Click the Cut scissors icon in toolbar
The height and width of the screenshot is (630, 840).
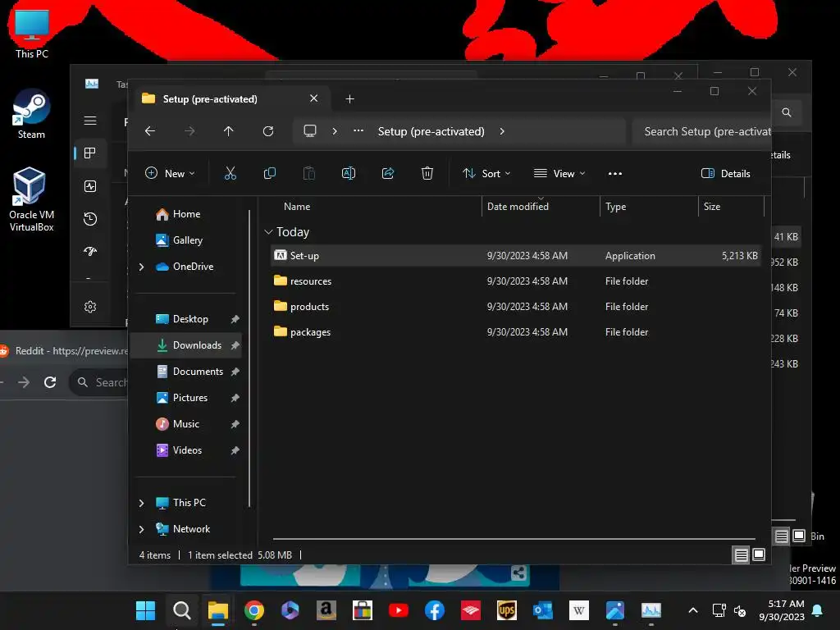pos(230,173)
